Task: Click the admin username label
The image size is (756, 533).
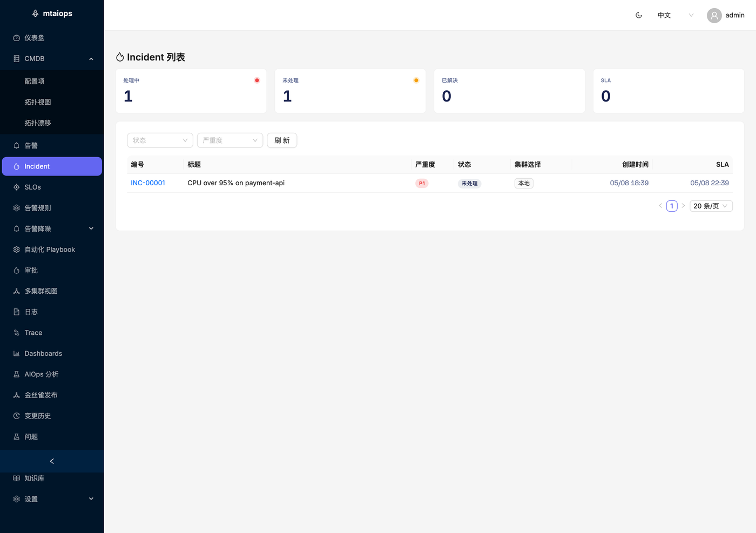Action: 735,15
